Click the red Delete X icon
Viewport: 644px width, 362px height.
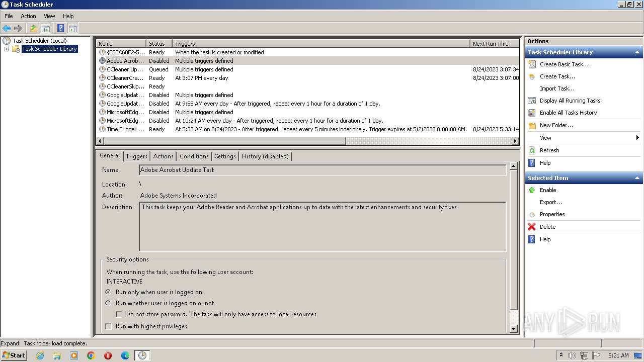(x=532, y=227)
